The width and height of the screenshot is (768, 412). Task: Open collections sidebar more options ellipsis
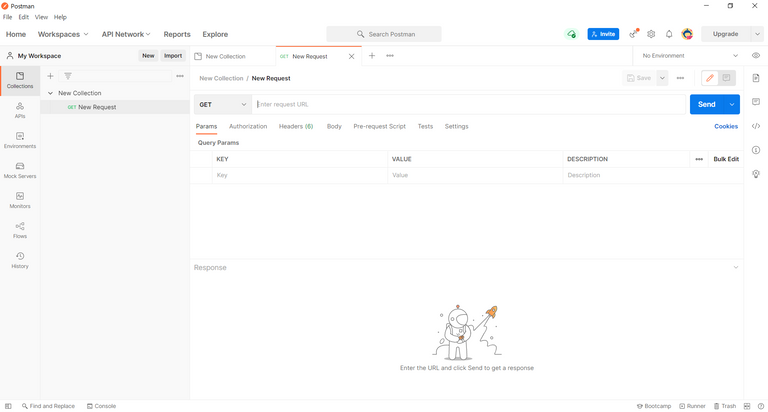180,76
